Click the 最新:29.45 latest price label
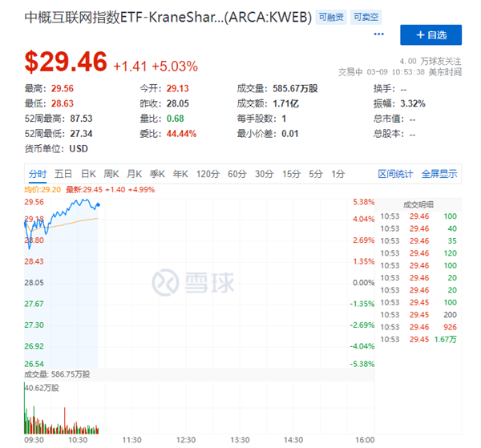The height and width of the screenshot is (448, 481). pyautogui.click(x=110, y=190)
